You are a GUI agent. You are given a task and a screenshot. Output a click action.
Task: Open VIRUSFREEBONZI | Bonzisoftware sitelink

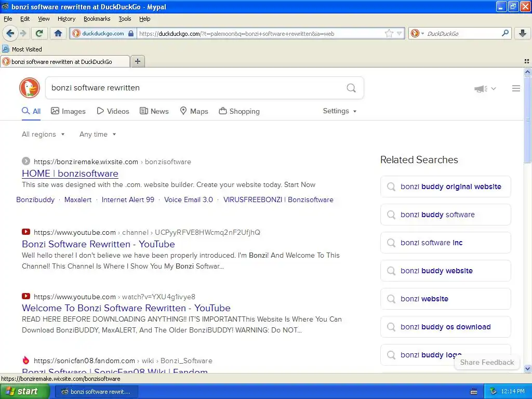278,200
